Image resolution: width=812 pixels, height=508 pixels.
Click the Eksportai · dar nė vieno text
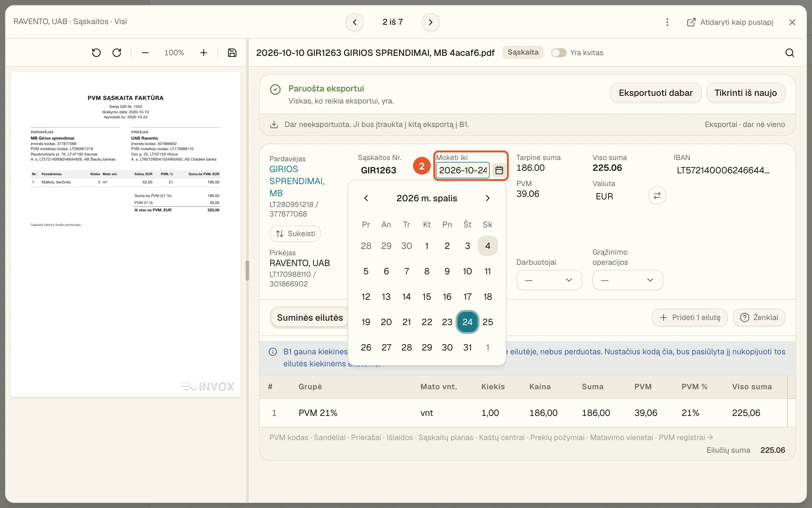(744, 125)
